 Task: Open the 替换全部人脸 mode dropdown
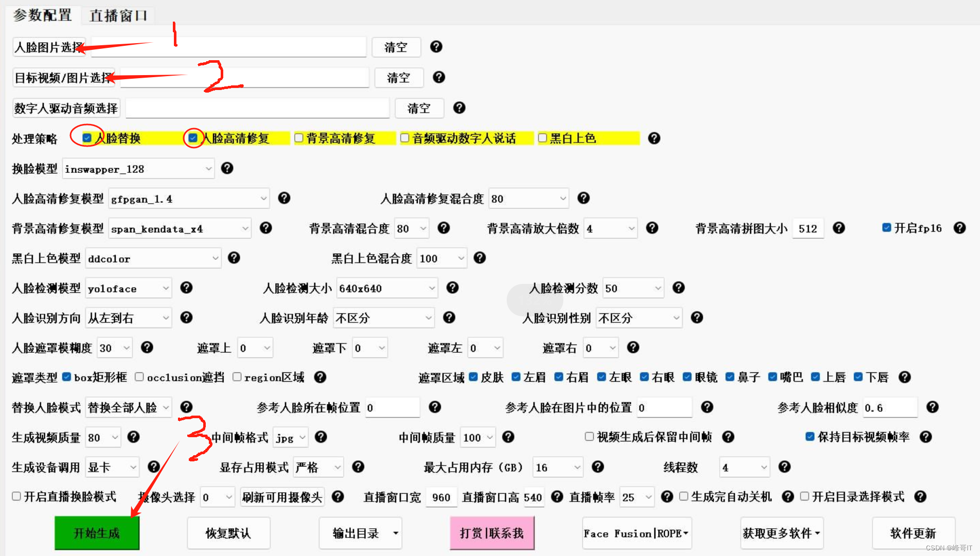pos(129,407)
